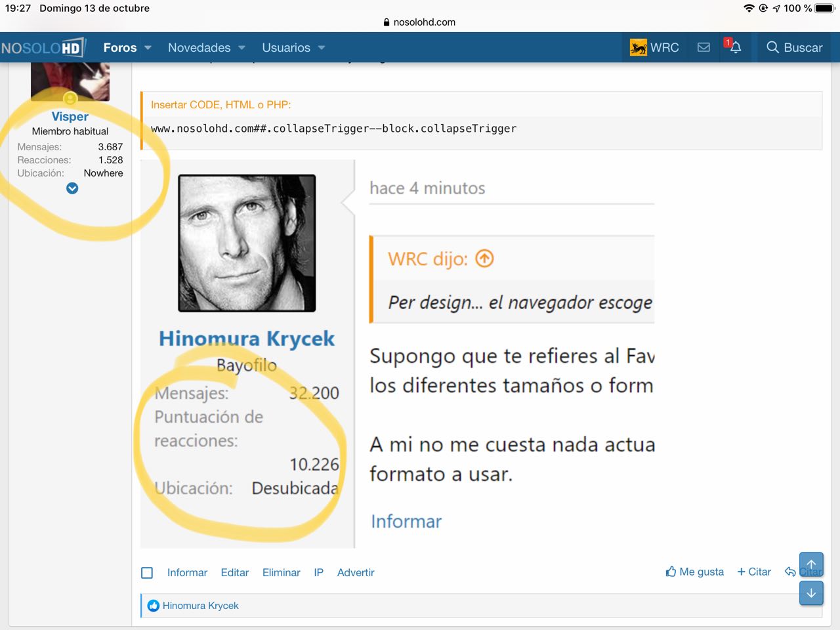
Task: Click the Informar link beside Editar
Action: 187,573
